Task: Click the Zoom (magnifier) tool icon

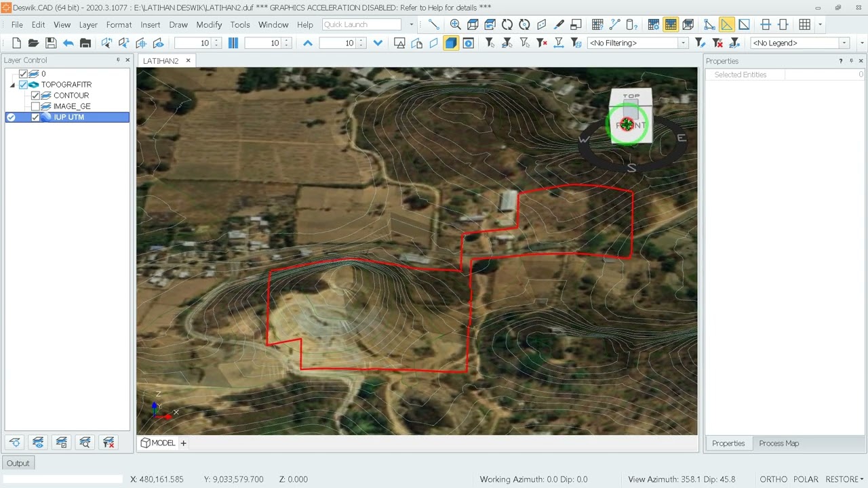Action: [x=455, y=24]
